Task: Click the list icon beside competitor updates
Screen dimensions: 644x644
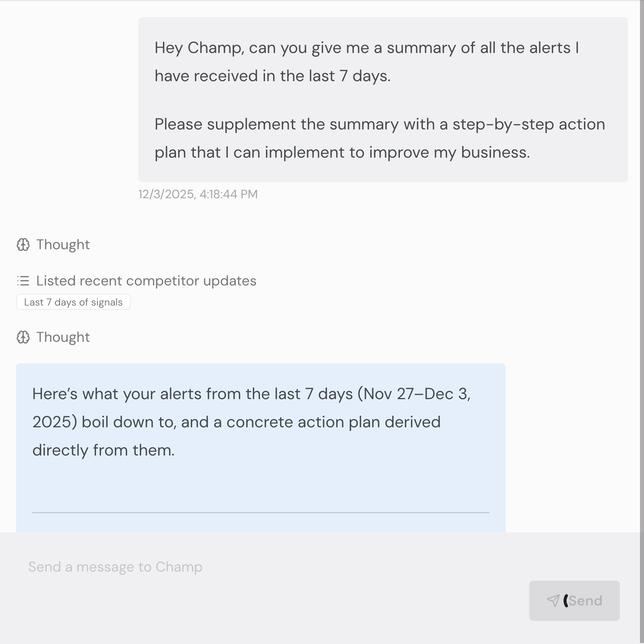Action: pyautogui.click(x=23, y=281)
